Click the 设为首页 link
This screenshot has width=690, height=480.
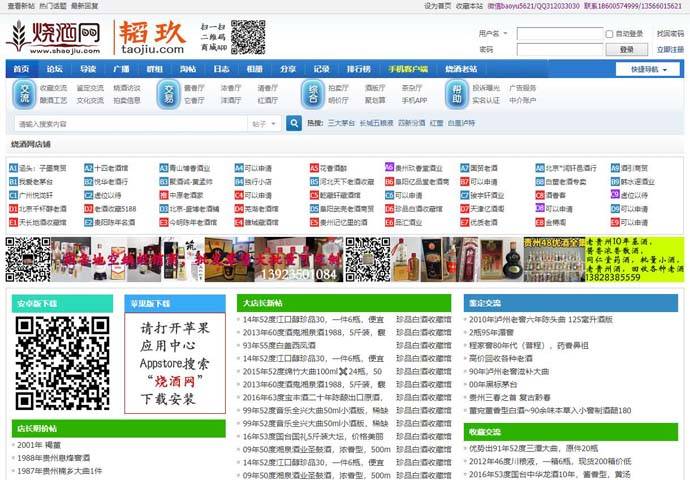pos(437,6)
